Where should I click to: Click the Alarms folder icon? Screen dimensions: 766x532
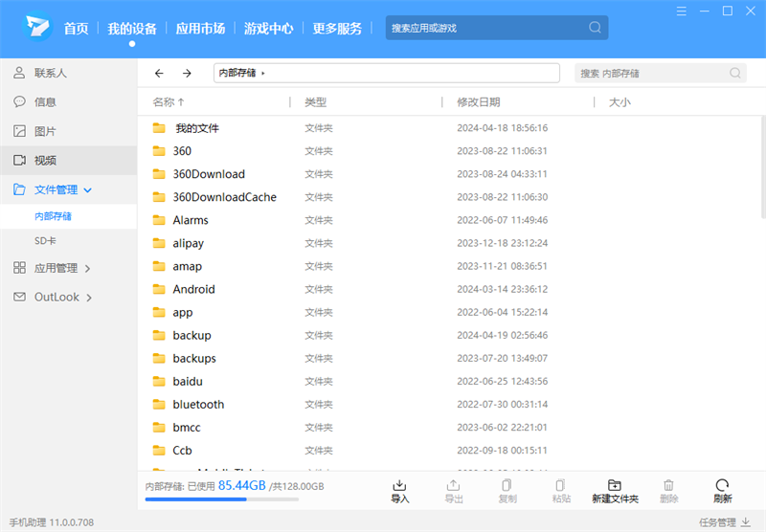(159, 220)
